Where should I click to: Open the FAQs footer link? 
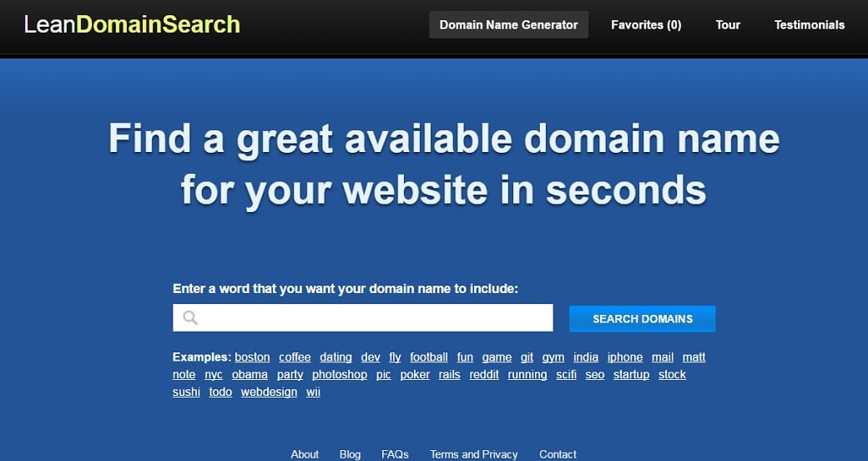coord(395,454)
